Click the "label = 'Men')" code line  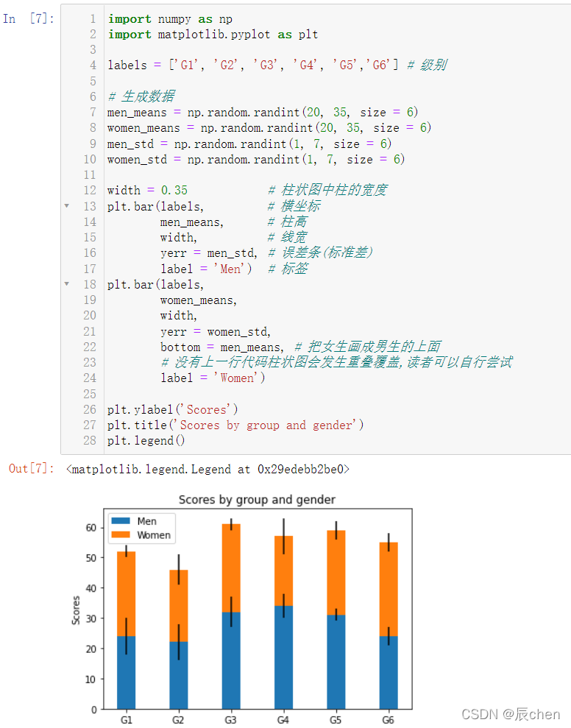coord(206,269)
